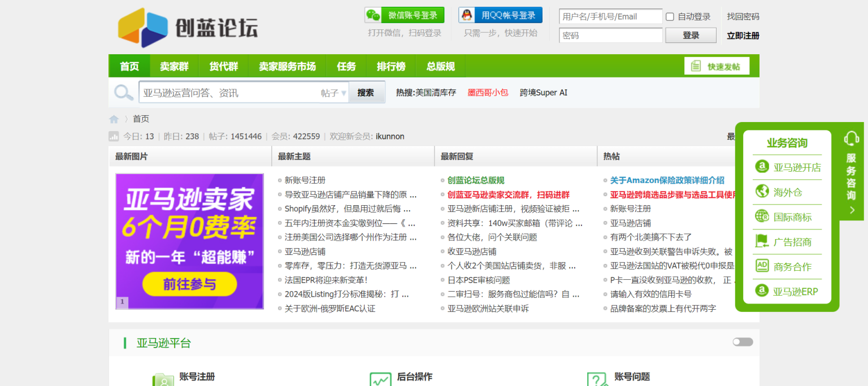
Task: Click the home icon in the breadcrumb
Action: tap(114, 119)
